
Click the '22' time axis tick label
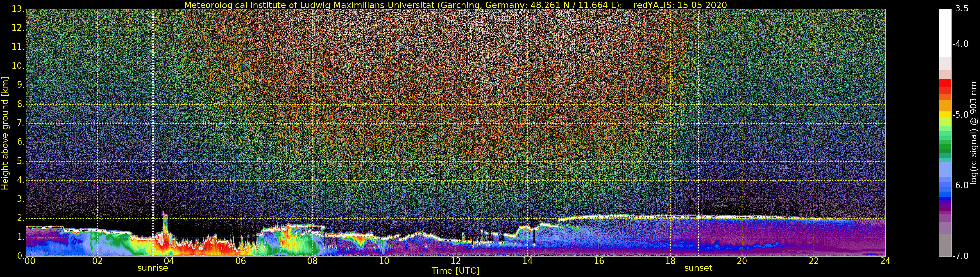click(813, 261)
